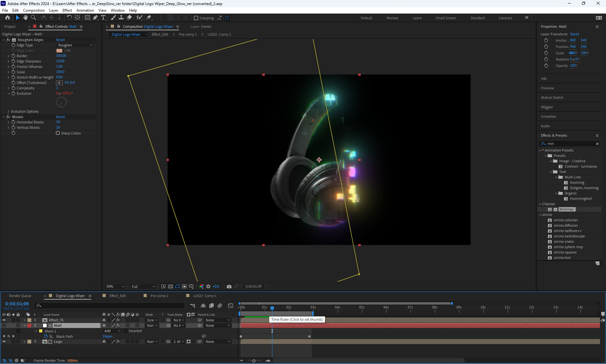Click the Shape link for Mask Path

pyautogui.click(x=108, y=336)
